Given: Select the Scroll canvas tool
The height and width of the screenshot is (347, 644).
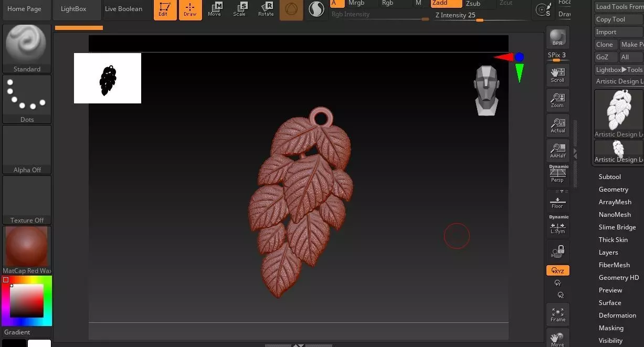Looking at the screenshot, I should tap(557, 75).
